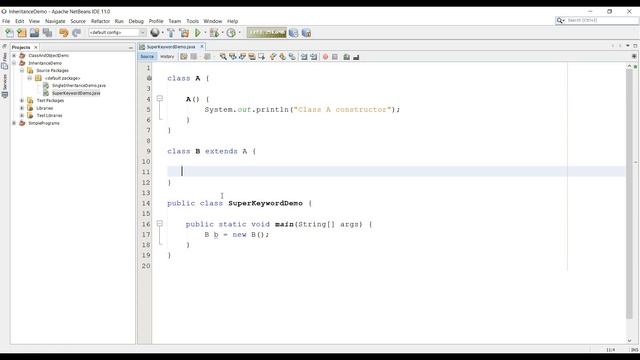Click the last main toolbar icon
The width and height of the screenshot is (640, 360).
pyautogui.click(x=307, y=33)
